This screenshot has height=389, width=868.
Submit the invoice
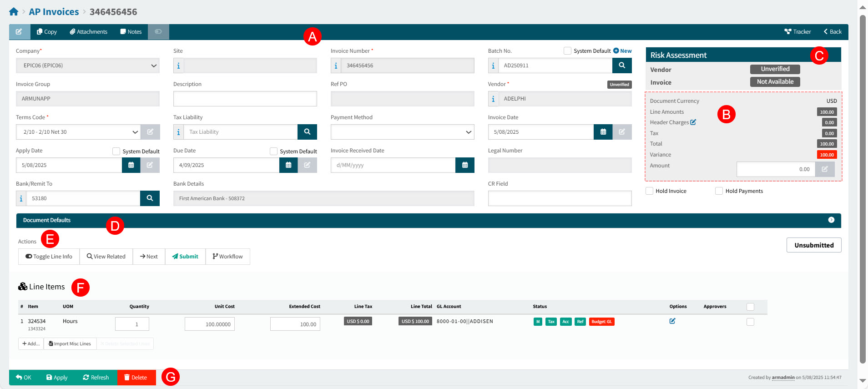tap(185, 257)
